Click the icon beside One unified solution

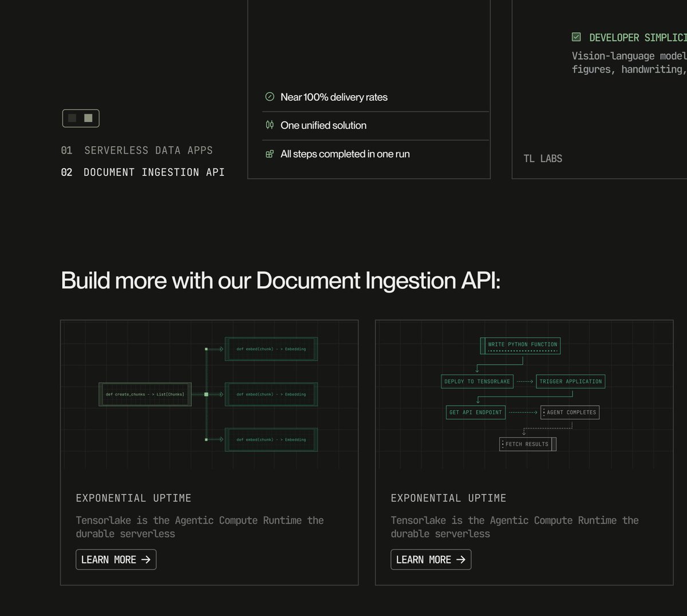(270, 125)
